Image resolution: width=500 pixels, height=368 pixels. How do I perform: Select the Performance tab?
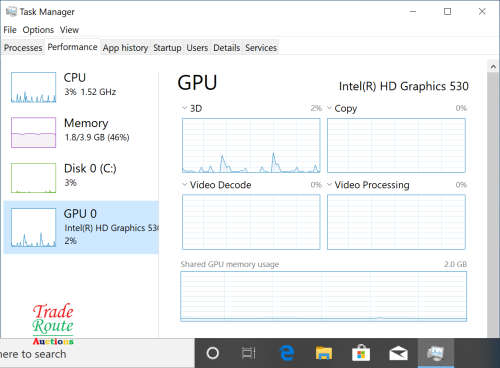(x=72, y=47)
